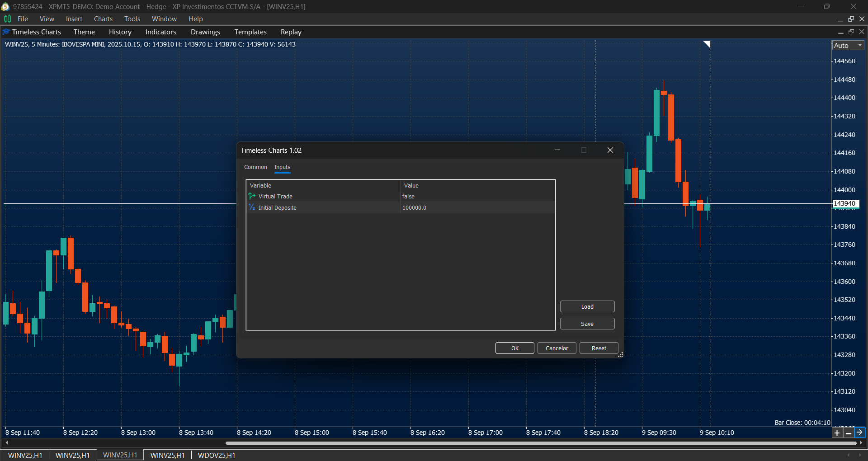Click the Load button to load settings
This screenshot has width=868, height=461.
(586, 306)
